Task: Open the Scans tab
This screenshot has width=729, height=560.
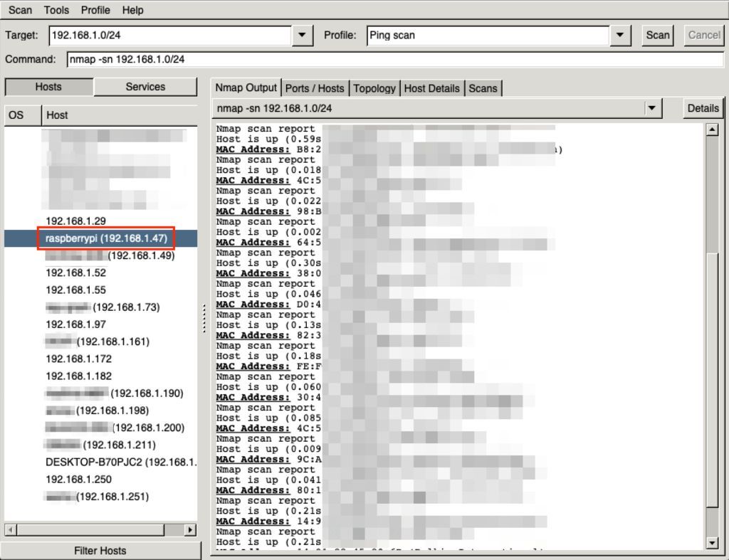Action: pyautogui.click(x=483, y=88)
